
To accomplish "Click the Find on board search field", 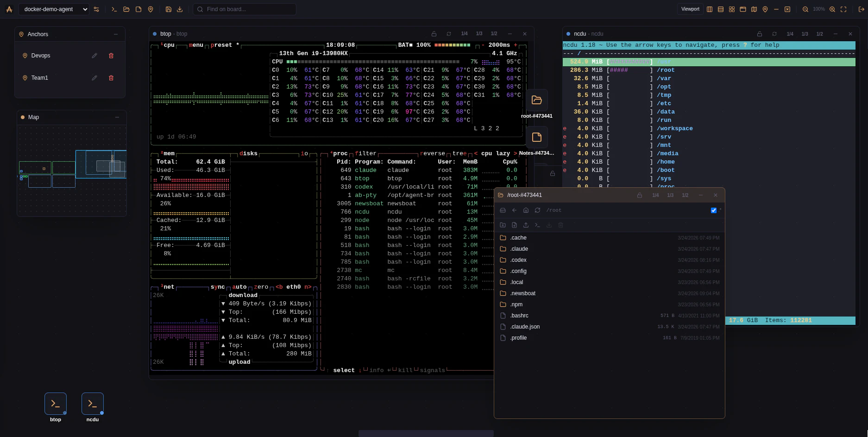I will point(245,9).
